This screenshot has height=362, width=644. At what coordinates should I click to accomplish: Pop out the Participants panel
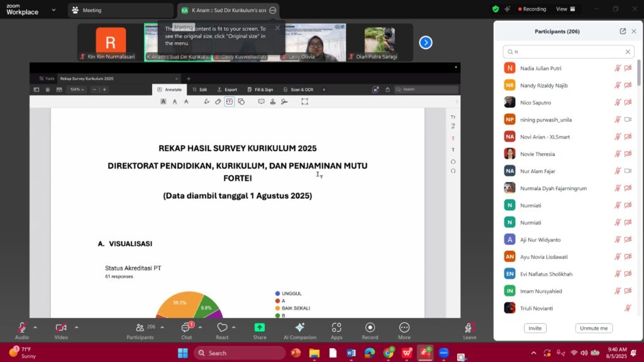pyautogui.click(x=623, y=31)
